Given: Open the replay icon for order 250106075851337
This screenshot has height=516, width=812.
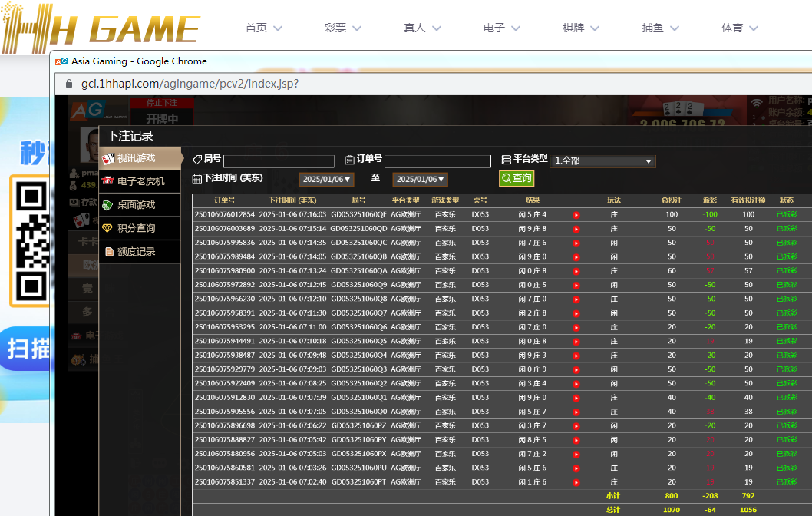Looking at the screenshot, I should tap(576, 482).
